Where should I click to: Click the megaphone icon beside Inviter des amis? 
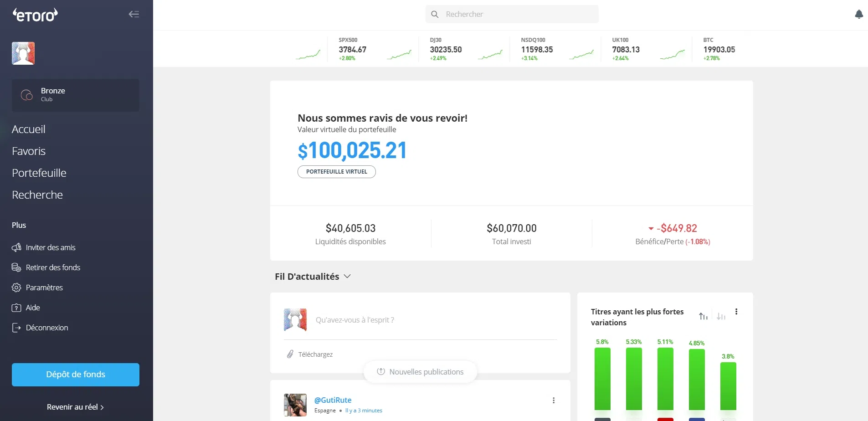coord(16,247)
